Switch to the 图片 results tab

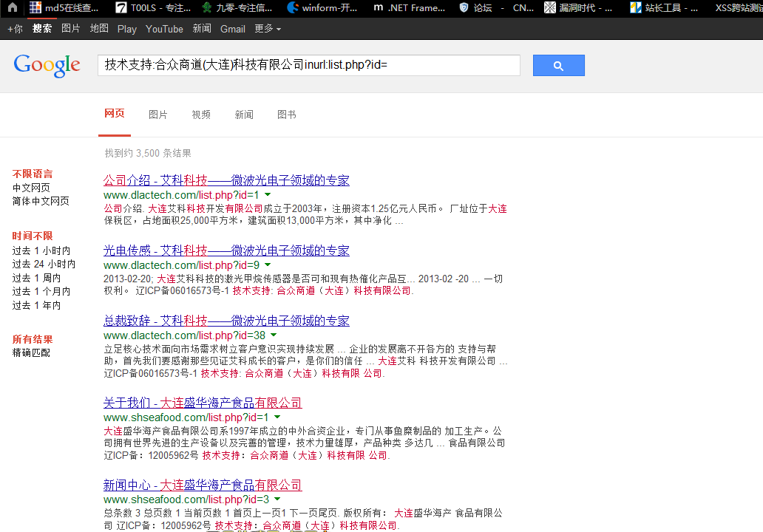coord(157,115)
